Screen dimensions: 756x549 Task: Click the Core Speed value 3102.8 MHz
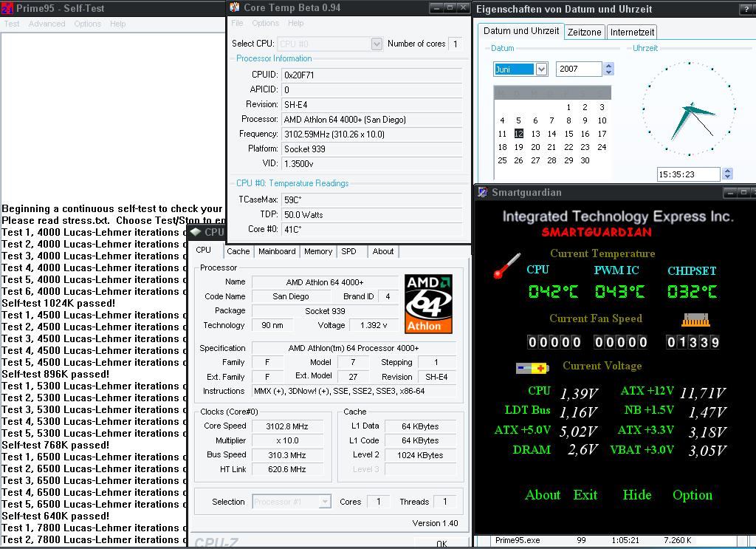287,426
